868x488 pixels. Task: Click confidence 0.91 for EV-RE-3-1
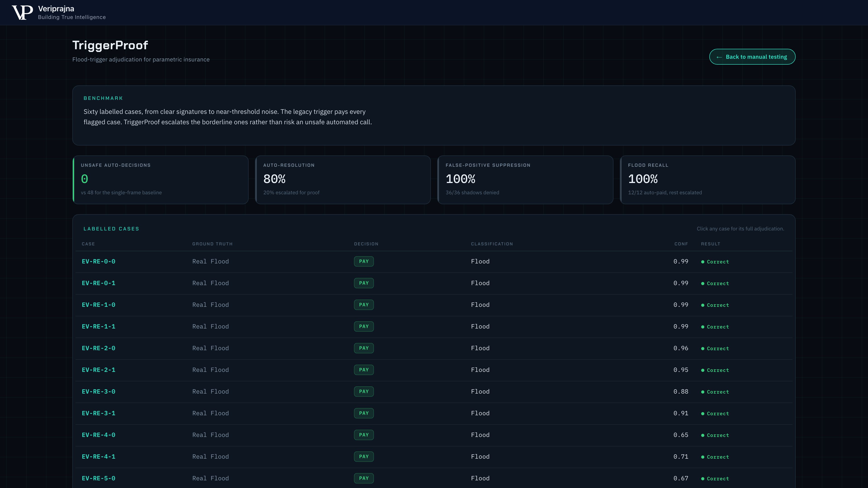coord(681,413)
